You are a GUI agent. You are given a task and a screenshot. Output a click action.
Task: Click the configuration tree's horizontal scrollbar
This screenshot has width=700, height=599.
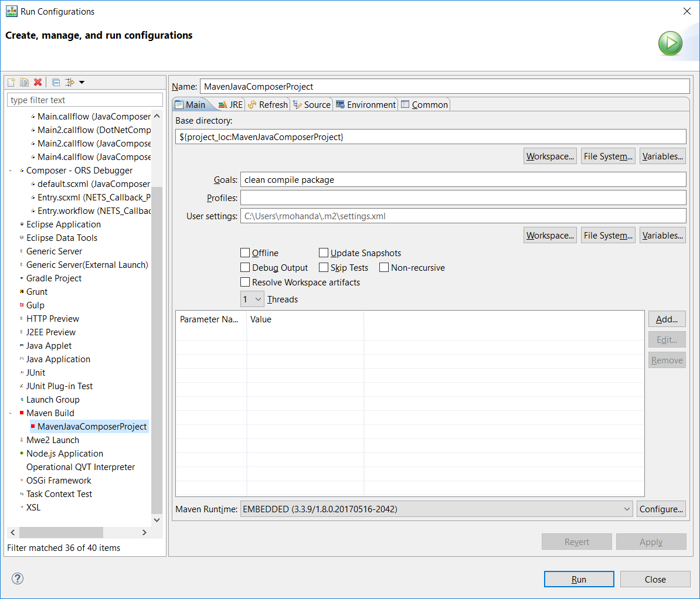pos(78,532)
